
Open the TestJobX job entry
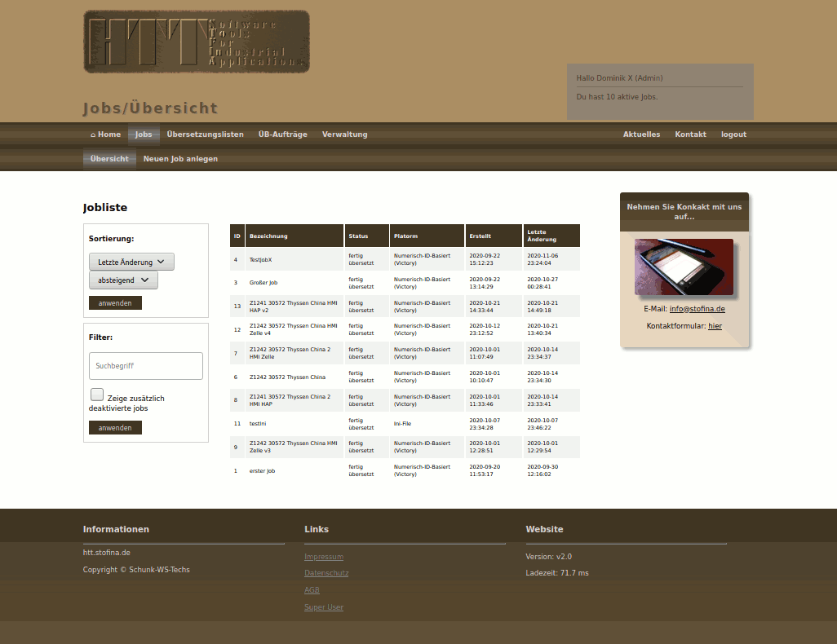tap(260, 259)
